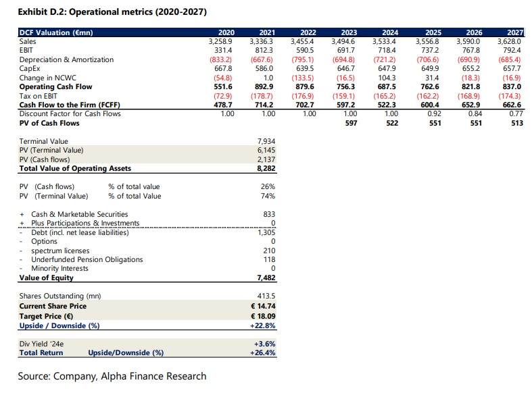The width and height of the screenshot is (532, 393).
Task: Click the 2023 column header
Action: click(349, 32)
